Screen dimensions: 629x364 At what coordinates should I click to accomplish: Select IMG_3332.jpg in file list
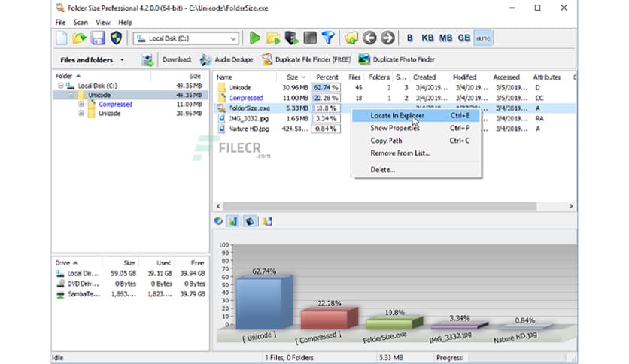pos(249,119)
